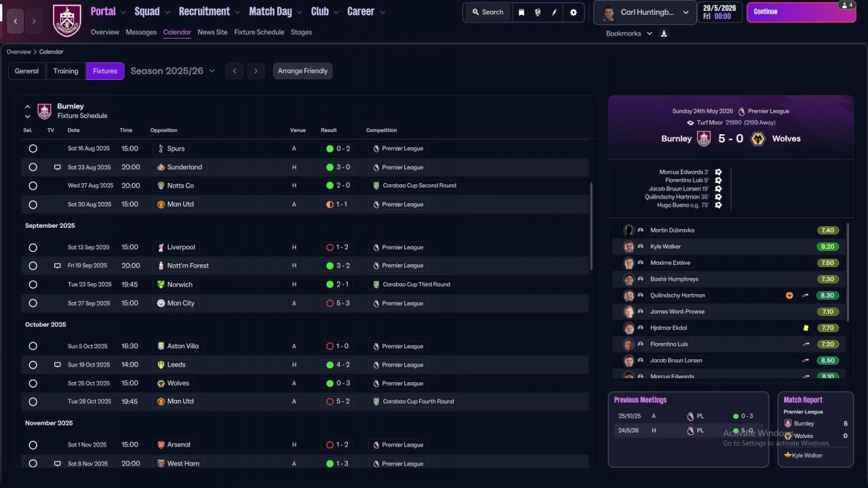The width and height of the screenshot is (868, 488).
Task: Click the substitution icon for Jacob Bruun Larsen
Action: coord(806,361)
